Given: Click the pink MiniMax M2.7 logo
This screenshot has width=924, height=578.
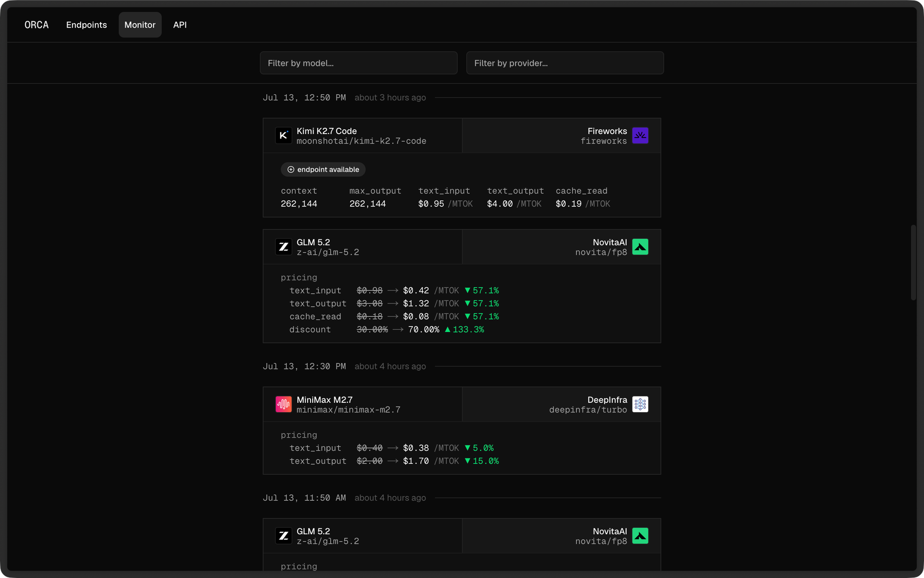Looking at the screenshot, I should [x=283, y=405].
